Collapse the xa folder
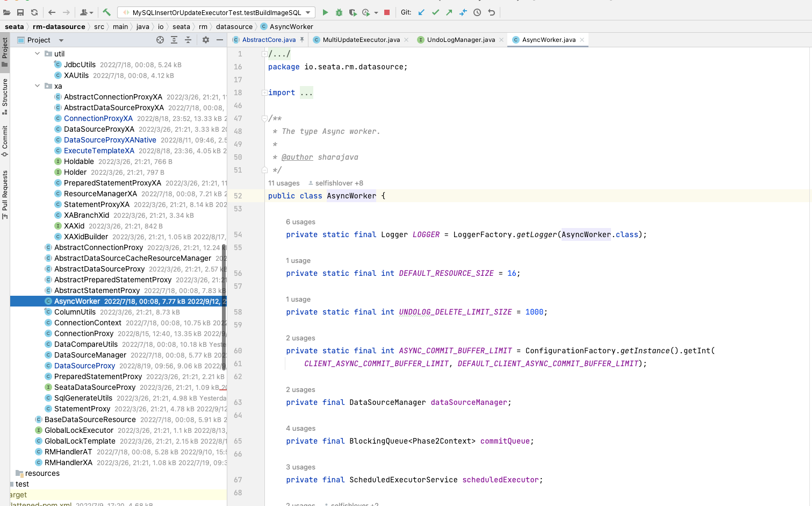The width and height of the screenshot is (812, 506). [37, 86]
